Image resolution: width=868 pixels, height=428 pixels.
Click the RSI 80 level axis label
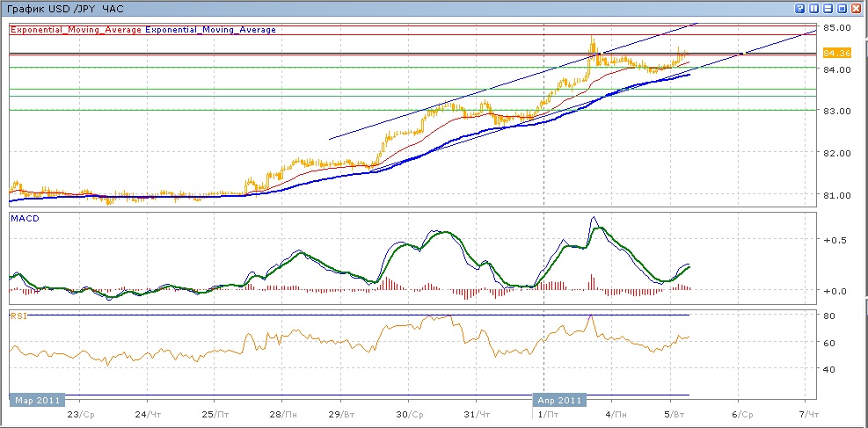tap(828, 315)
